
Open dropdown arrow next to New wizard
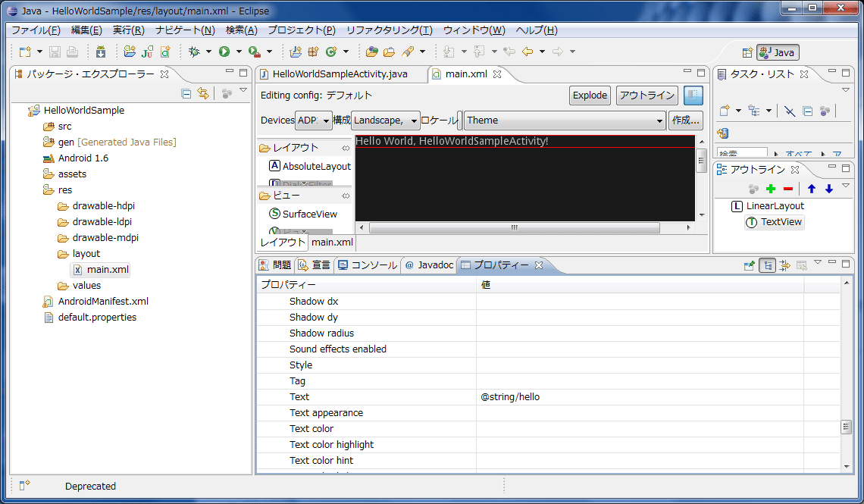(39, 52)
